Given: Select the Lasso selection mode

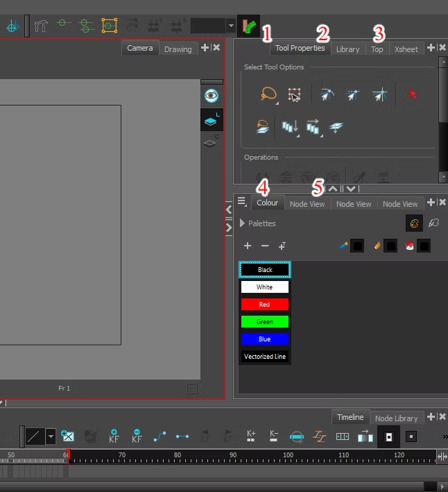Looking at the screenshot, I should (269, 94).
